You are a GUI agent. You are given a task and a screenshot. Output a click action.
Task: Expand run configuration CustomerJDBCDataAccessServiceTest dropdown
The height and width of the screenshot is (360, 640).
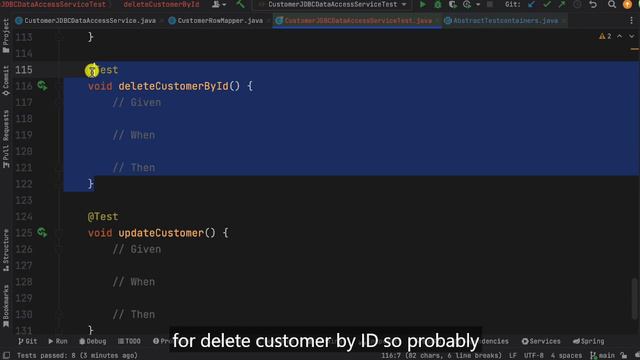point(333,4)
